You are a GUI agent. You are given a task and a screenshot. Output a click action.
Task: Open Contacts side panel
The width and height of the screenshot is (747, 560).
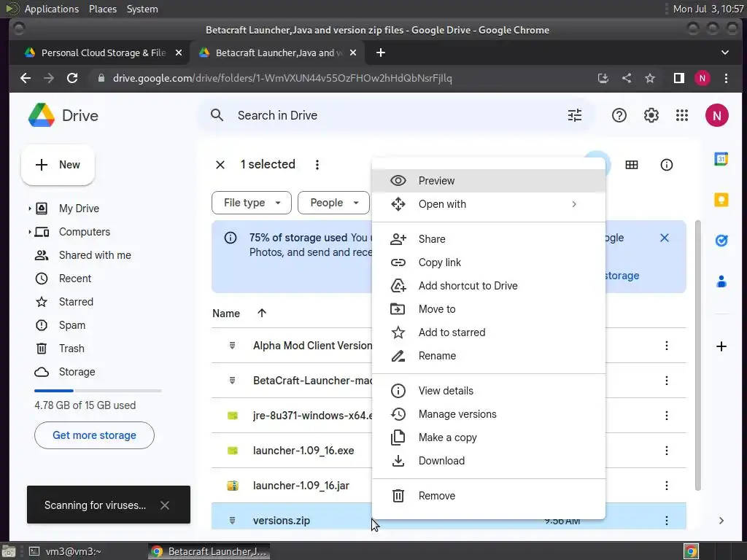721,281
